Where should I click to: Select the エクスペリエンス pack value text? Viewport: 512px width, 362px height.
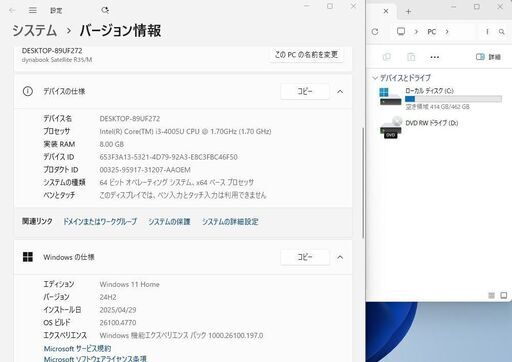pos(181,335)
